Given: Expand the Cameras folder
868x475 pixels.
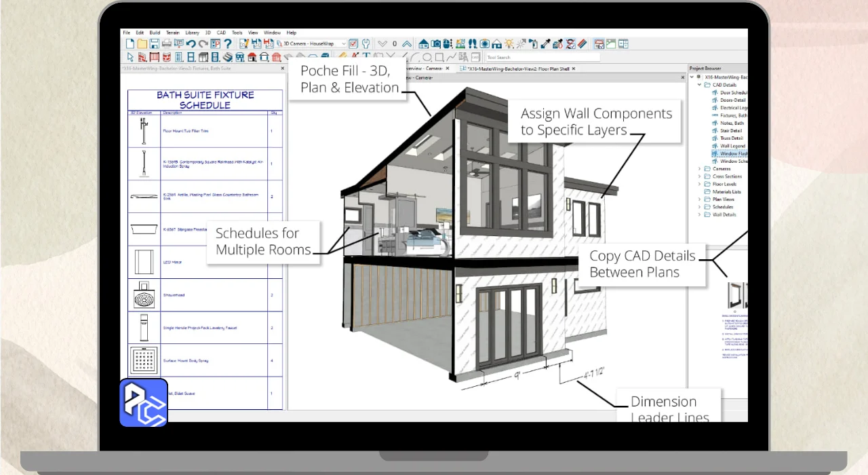Looking at the screenshot, I should pos(699,169).
